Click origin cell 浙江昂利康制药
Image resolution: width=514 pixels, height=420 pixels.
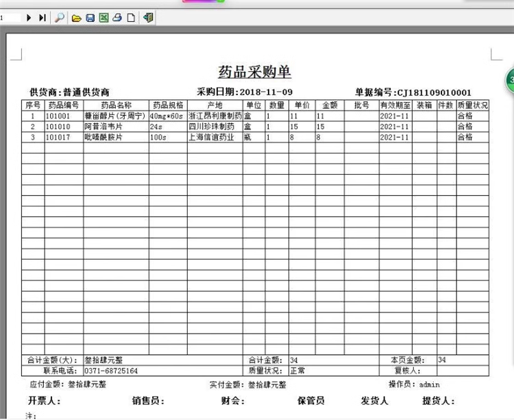(215, 116)
